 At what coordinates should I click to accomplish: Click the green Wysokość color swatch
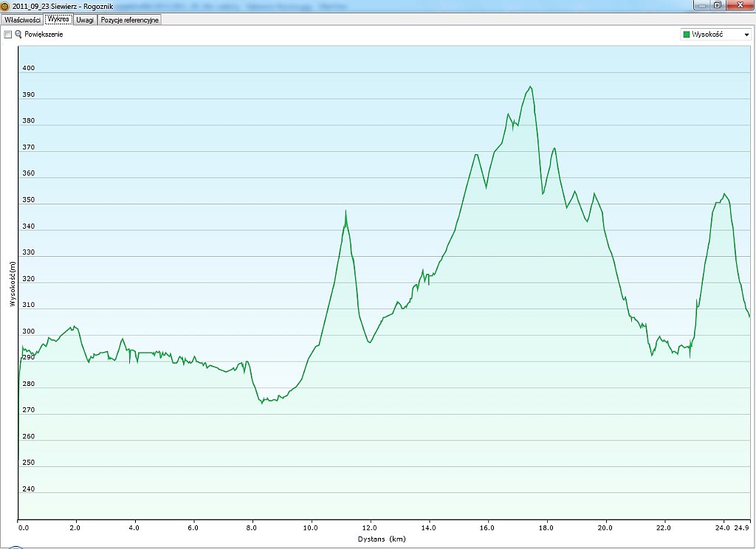point(687,35)
